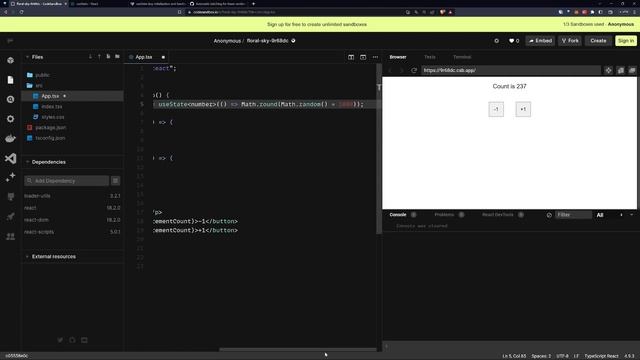The height and width of the screenshot is (360, 640).
Task: Click the server/monitor icon in sidebar
Action: (11, 197)
